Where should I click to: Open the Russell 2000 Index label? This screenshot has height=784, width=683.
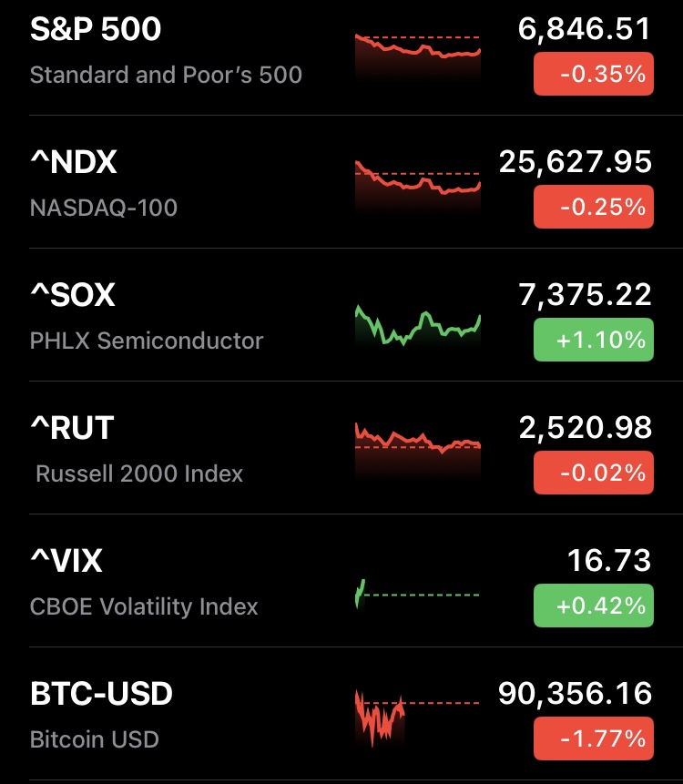pos(139,473)
